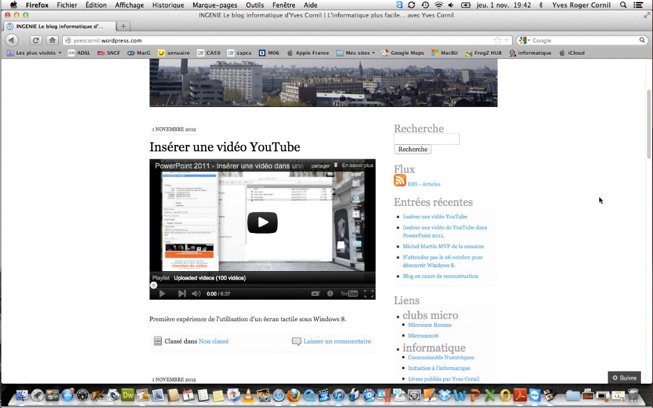Open a new tab with plus button
The image size is (653, 408).
pyautogui.click(x=123, y=26)
